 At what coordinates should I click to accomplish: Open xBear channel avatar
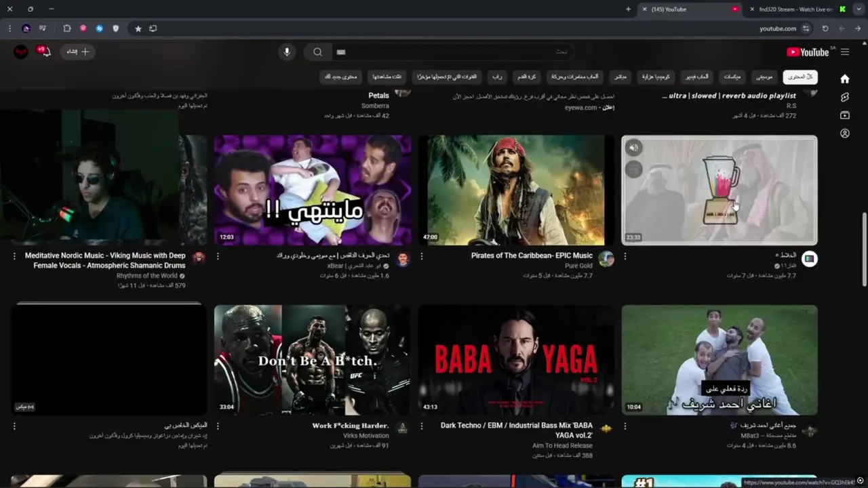(403, 259)
